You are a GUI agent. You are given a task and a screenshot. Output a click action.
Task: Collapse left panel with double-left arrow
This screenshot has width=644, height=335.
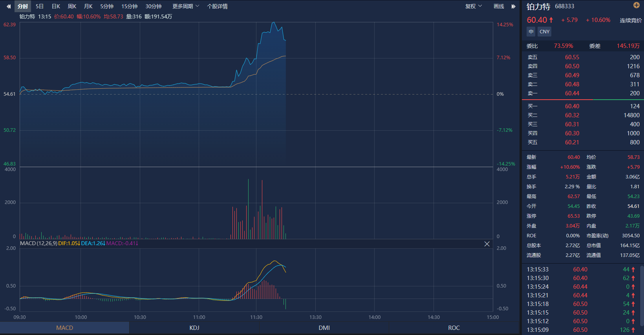9,6
